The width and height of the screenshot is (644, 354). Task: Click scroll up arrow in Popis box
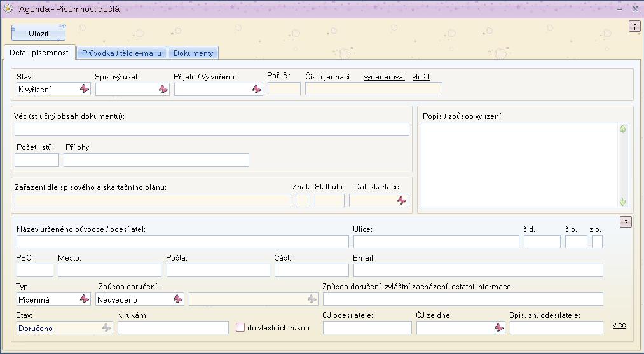622,129
